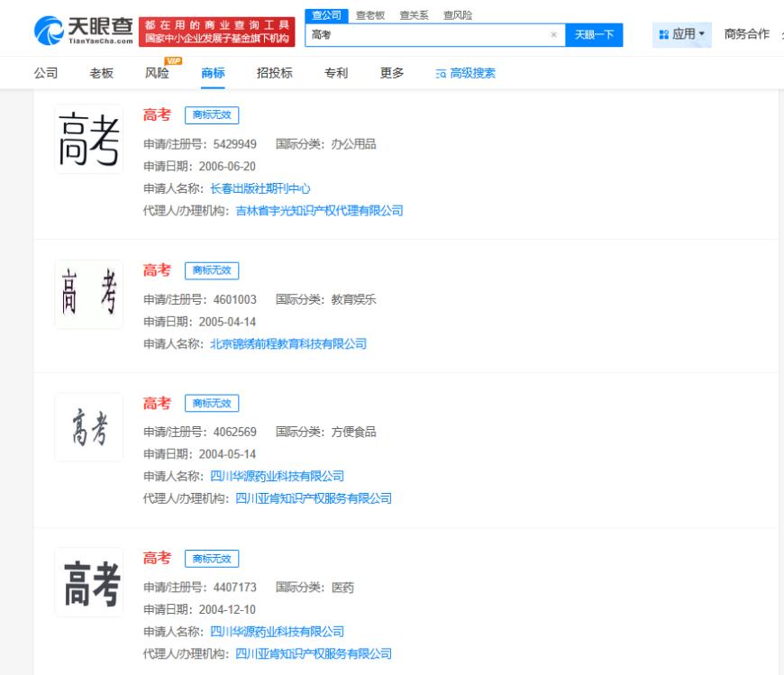Click 商标无效 tag on the 5429949 entry
784x675 pixels.
click(x=212, y=115)
